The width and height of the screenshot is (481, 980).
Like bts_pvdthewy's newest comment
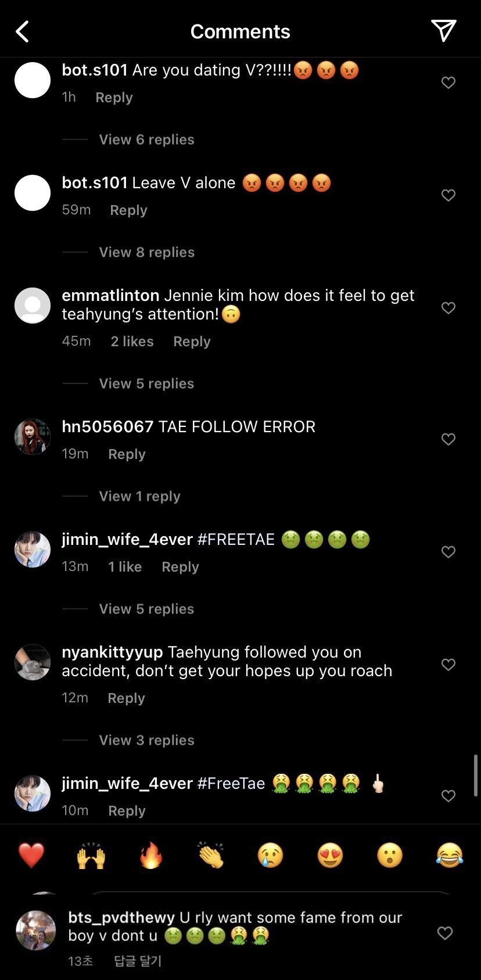445,933
